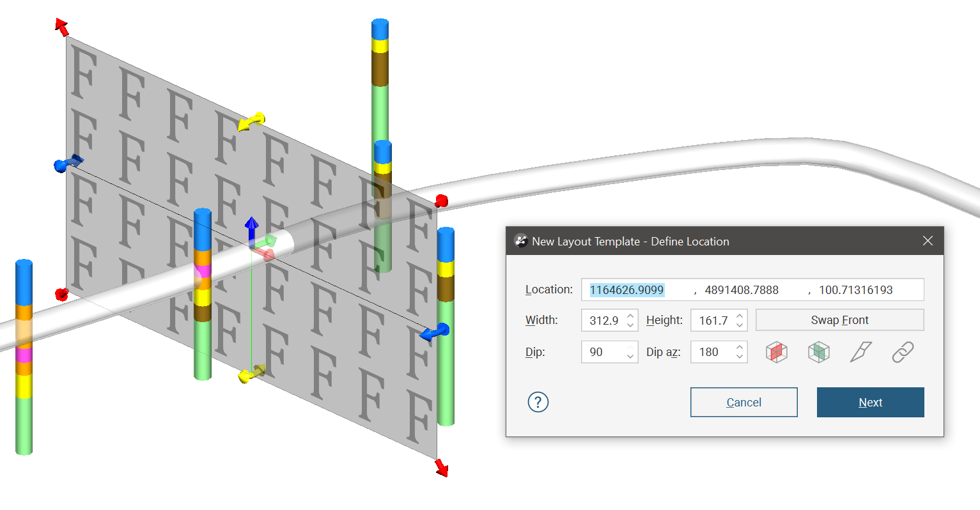Click the chain link icon

903,352
